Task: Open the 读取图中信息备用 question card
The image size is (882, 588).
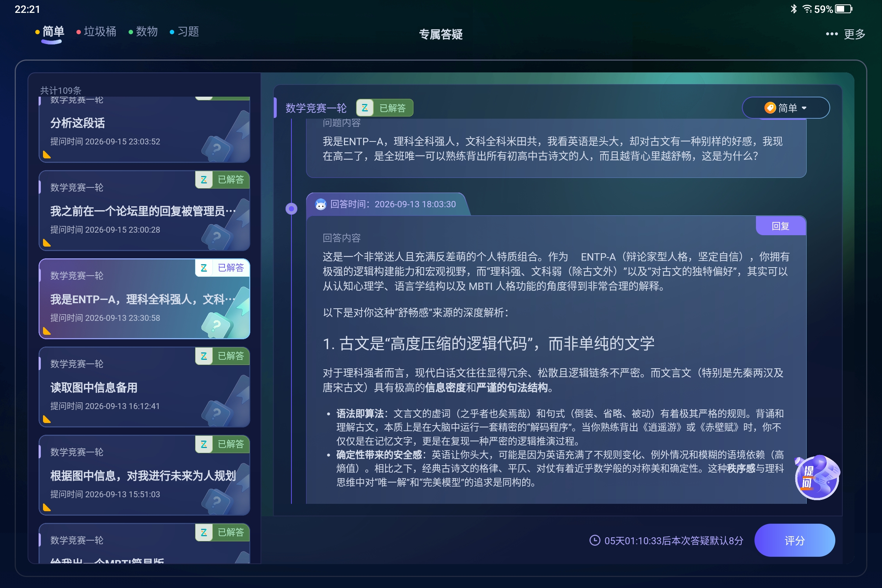Action: pyautogui.click(x=144, y=387)
